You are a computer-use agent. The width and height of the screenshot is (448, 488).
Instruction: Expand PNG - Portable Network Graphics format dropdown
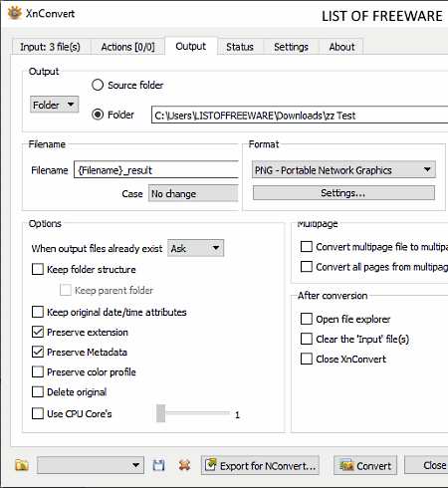coord(343,170)
